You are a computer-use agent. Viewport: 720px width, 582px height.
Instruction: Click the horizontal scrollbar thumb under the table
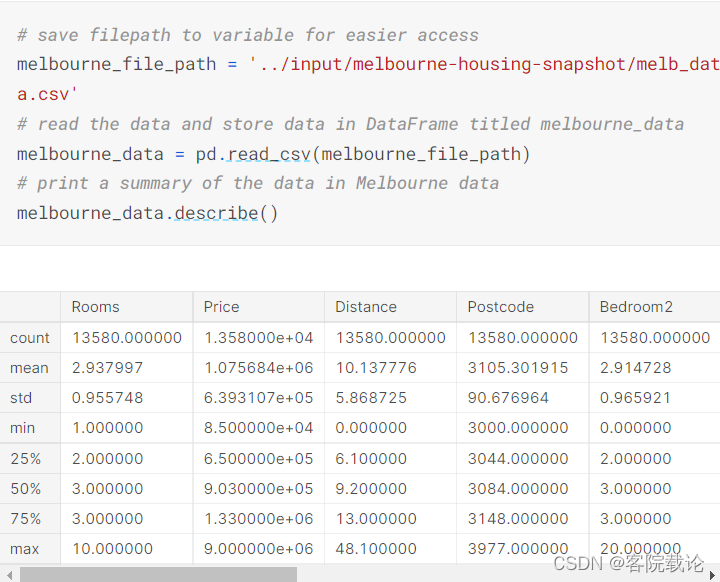[x=158, y=574]
